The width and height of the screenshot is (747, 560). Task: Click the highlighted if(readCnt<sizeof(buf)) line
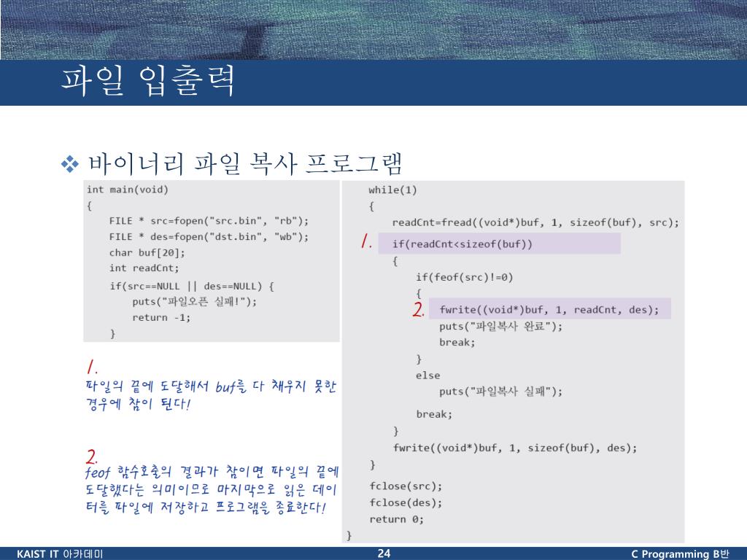click(x=499, y=244)
